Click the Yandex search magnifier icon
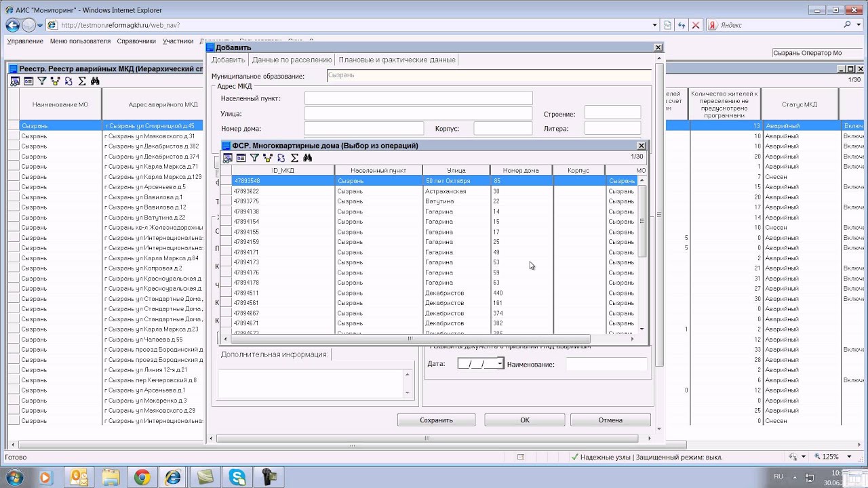This screenshot has height=488, width=868. (848, 25)
